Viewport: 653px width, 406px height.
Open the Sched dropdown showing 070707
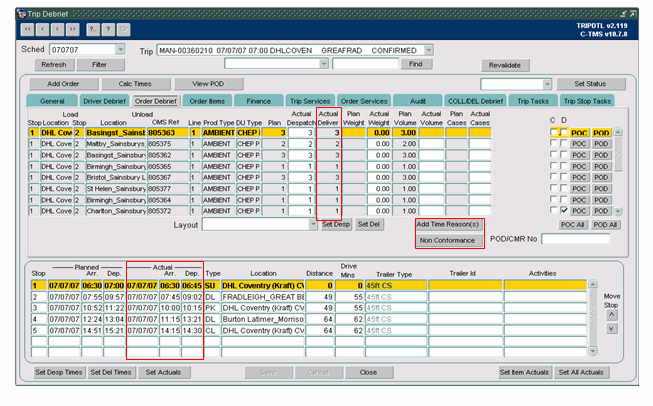120,50
